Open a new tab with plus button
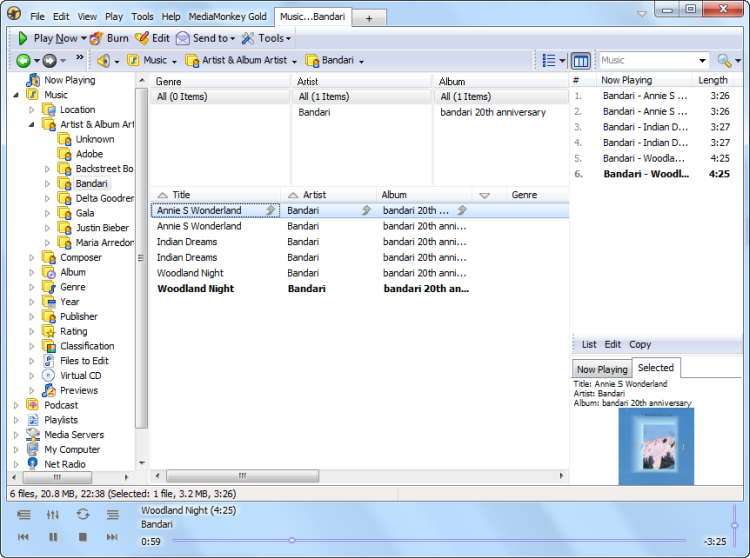 coord(369,18)
